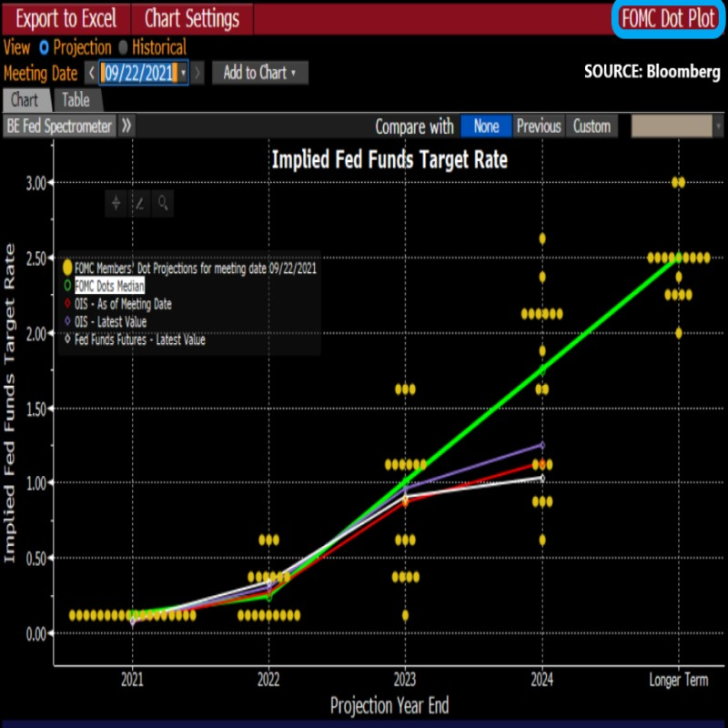Image resolution: width=728 pixels, height=728 pixels.
Task: Open the Add to Chart dropdown
Action: tap(260, 73)
